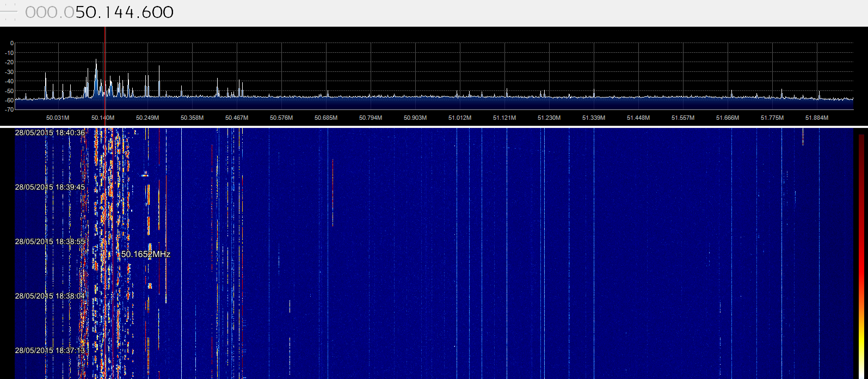Screen dimensions: 868x379
Task: Click the 51.448M frequency axis label
Action: coord(638,118)
